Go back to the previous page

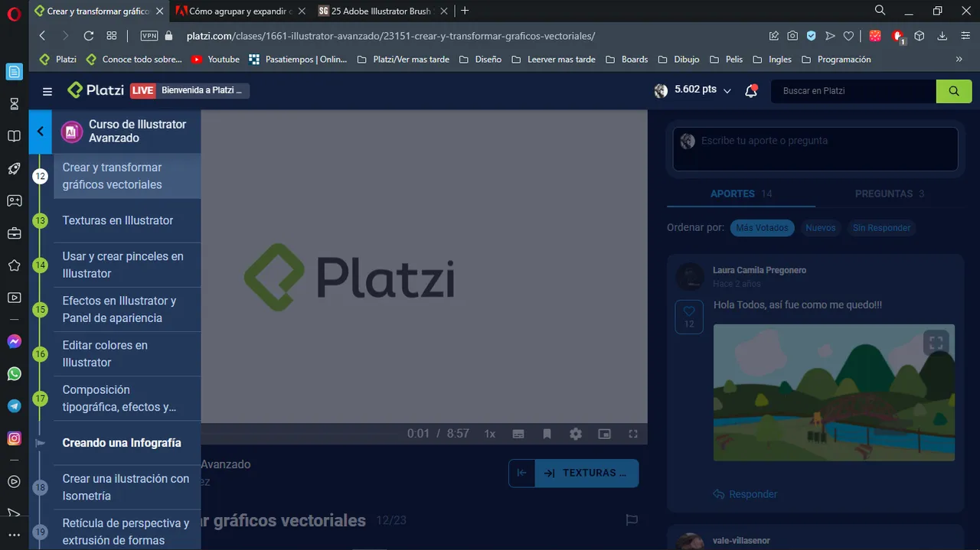[x=43, y=36]
